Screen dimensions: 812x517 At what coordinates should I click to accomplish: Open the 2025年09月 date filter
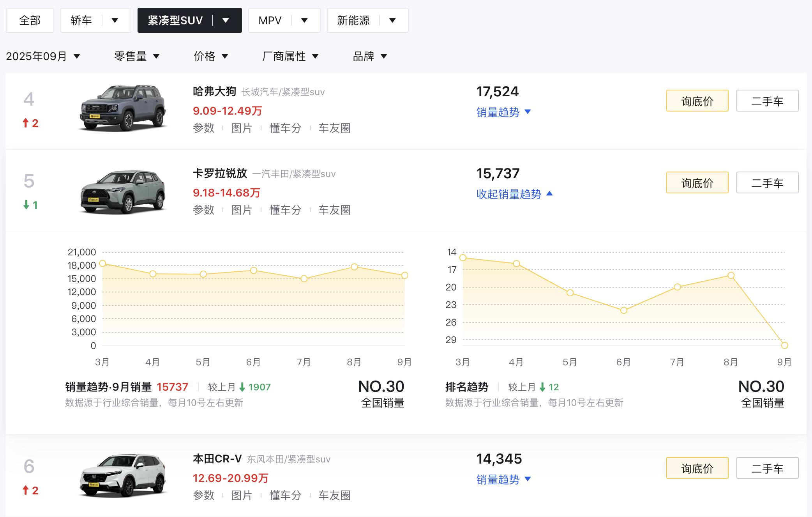pos(43,56)
